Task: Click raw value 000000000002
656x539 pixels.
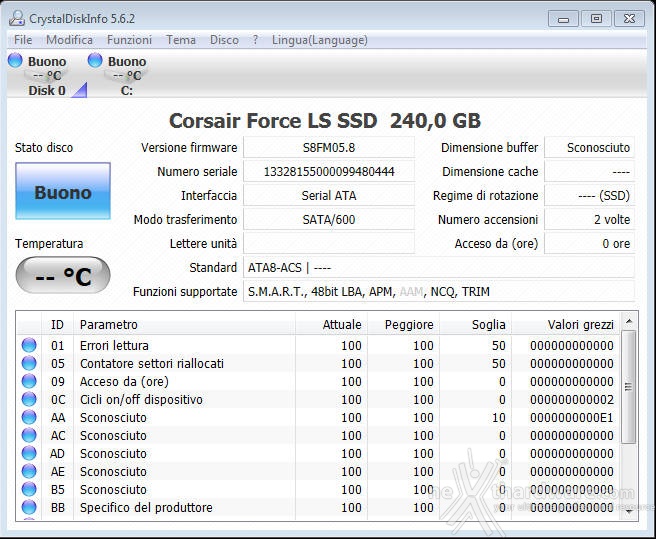Action: pyautogui.click(x=572, y=399)
